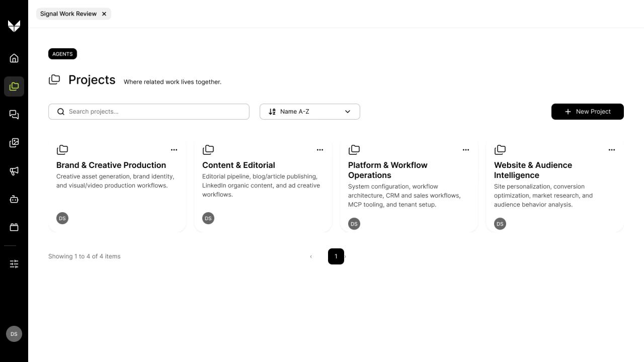Click the folder icon on Content & Editorial card
The width and height of the screenshot is (644, 362).
[208, 150]
